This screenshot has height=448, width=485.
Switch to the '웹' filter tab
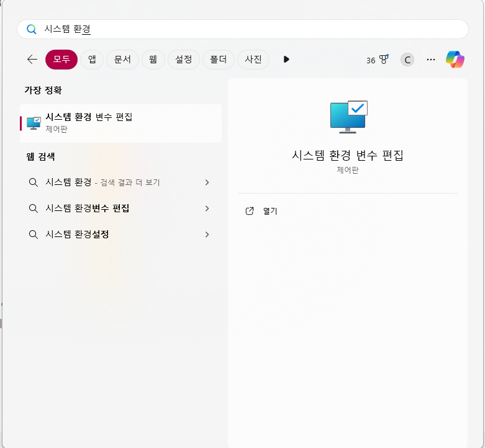[153, 60]
